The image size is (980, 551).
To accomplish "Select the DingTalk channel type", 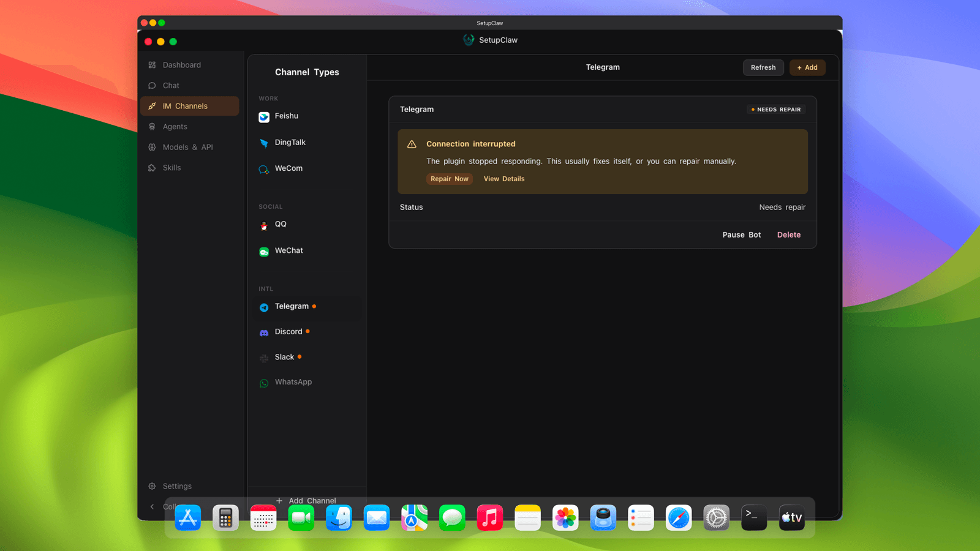I will [307, 143].
